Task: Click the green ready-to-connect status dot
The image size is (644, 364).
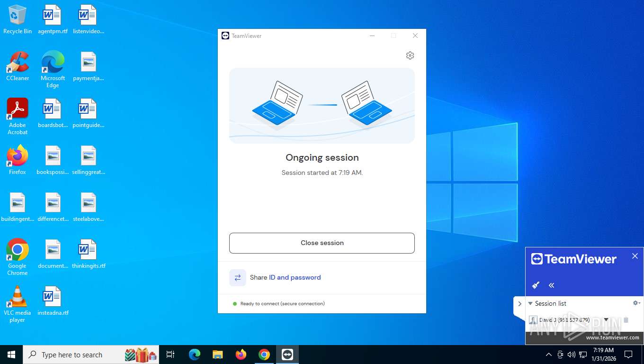Action: click(x=235, y=304)
